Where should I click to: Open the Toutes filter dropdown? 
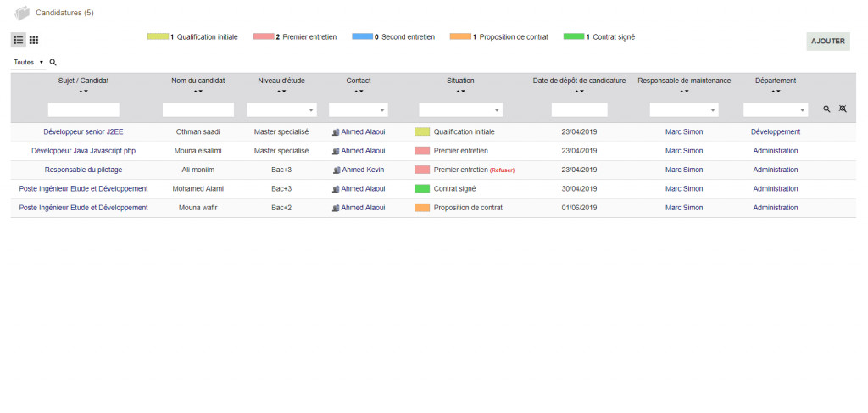click(29, 63)
